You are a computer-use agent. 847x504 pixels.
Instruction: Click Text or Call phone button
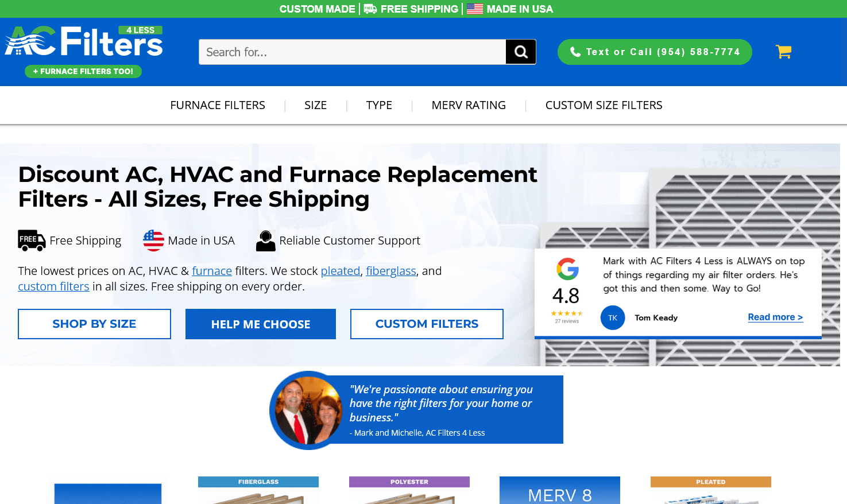[x=655, y=52]
